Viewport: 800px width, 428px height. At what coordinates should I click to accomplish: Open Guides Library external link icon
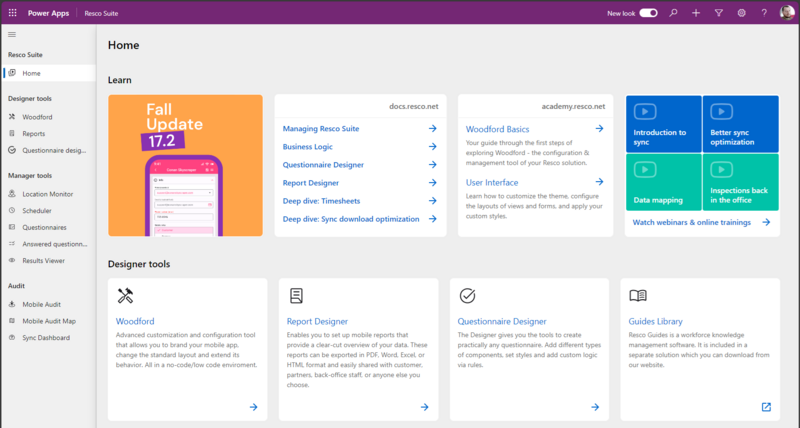point(766,407)
